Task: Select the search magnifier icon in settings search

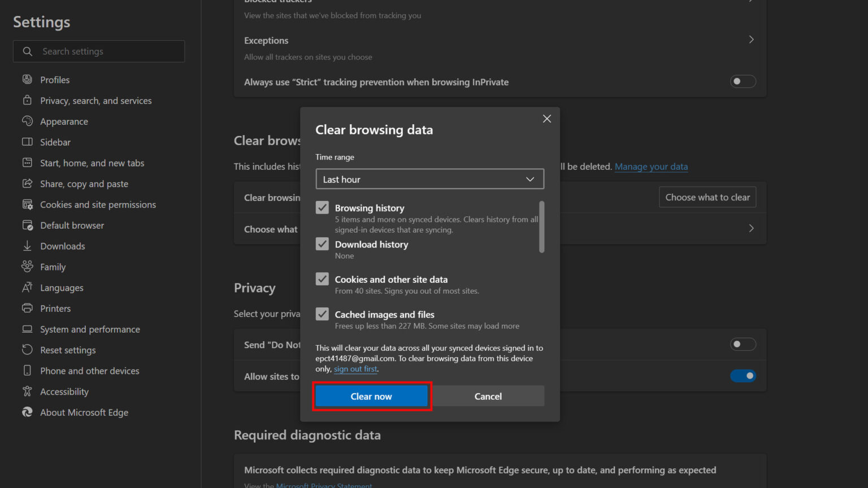Action: (x=27, y=51)
